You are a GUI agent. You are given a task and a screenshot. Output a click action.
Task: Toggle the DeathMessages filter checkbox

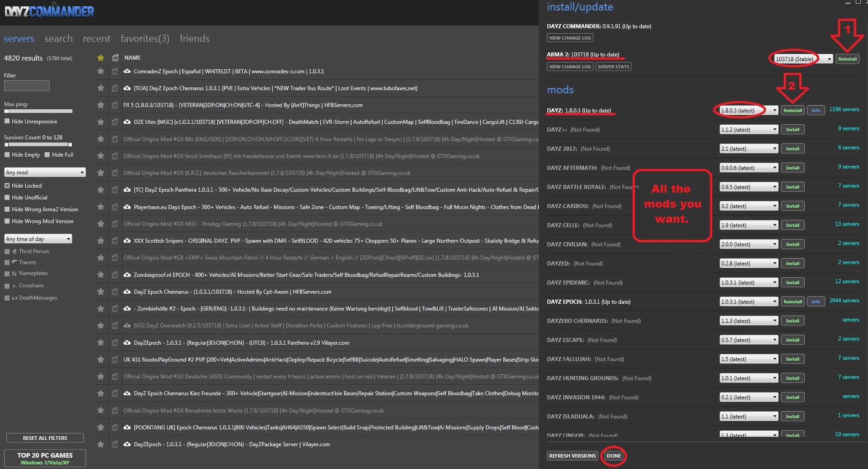[x=7, y=298]
